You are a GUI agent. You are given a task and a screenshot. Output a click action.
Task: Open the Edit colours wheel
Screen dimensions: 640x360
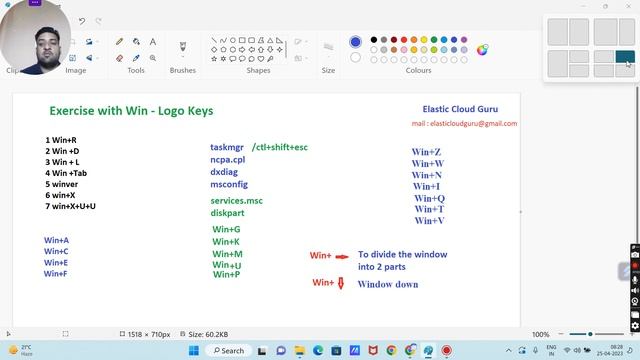pyautogui.click(x=482, y=50)
